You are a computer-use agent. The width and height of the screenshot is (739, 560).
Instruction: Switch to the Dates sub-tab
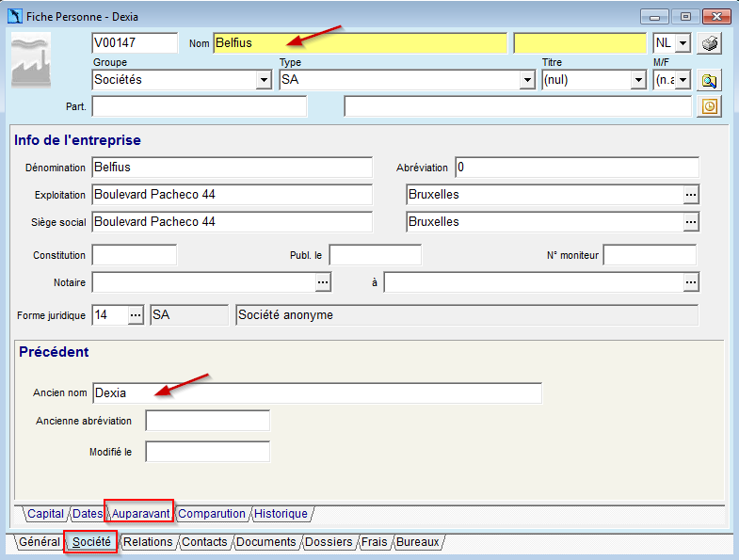pos(88,514)
